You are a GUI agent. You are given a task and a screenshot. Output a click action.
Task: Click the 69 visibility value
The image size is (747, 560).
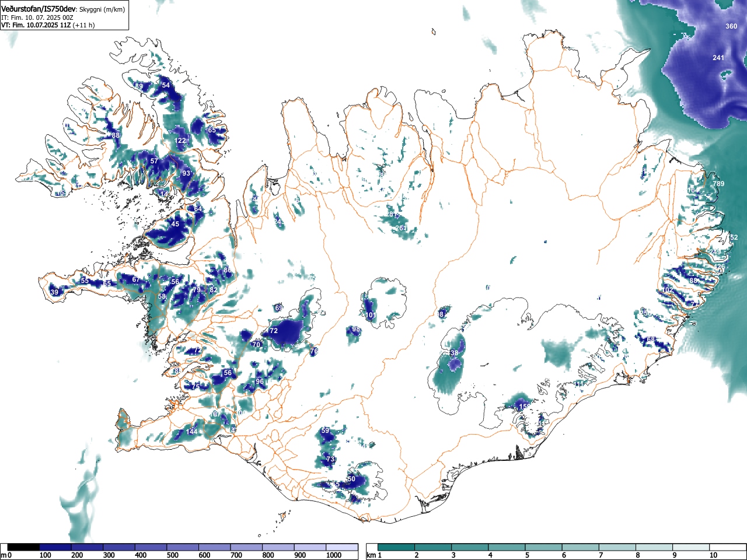279,308
